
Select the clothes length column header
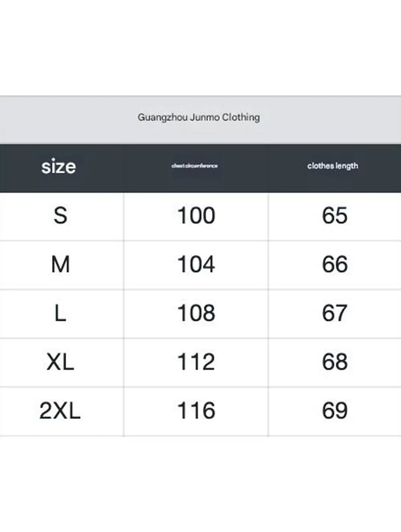click(x=332, y=166)
